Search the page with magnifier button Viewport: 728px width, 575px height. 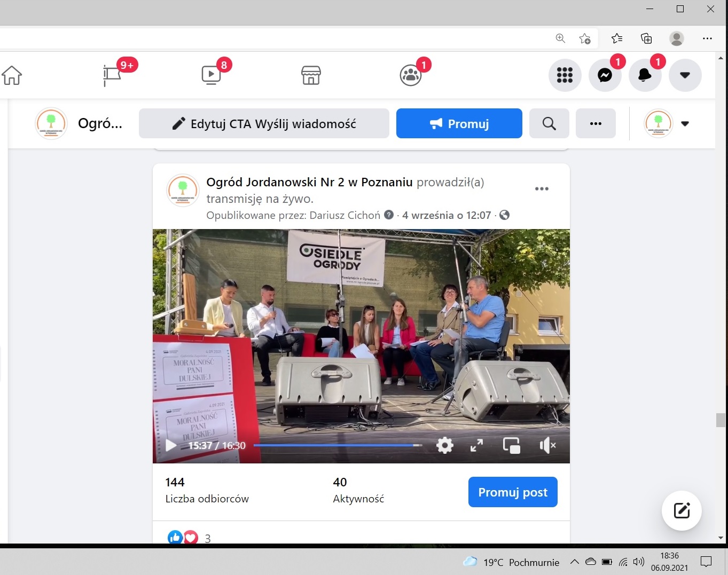549,124
